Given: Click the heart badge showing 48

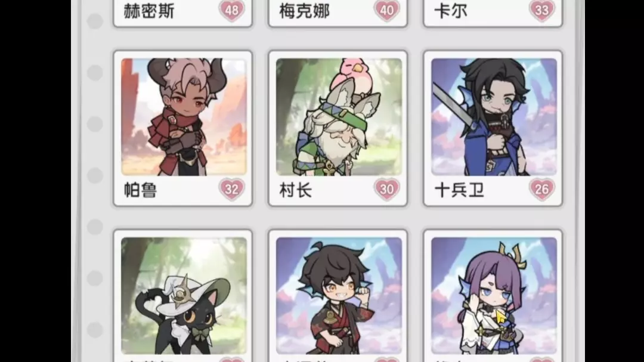Looking at the screenshot, I should click(231, 10).
